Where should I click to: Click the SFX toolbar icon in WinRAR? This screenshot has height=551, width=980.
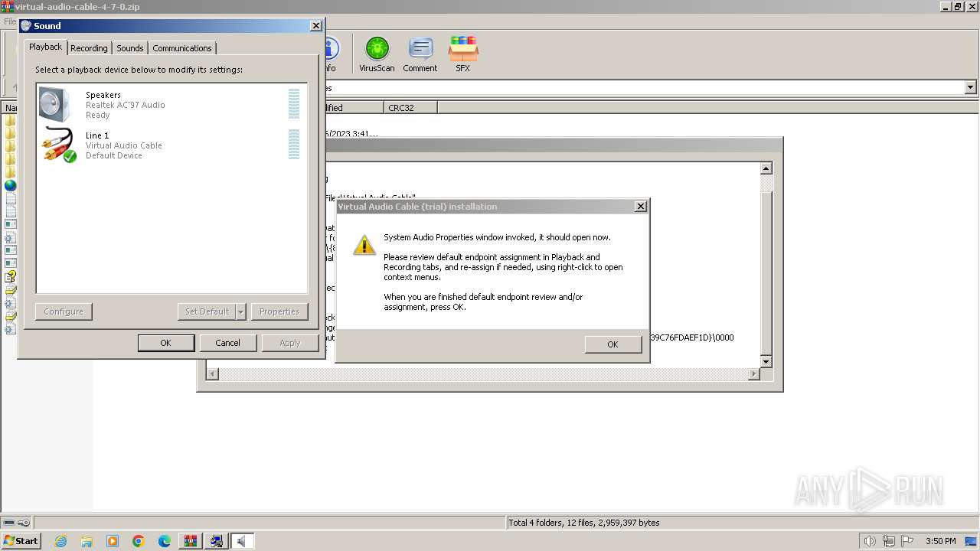[x=463, y=54]
